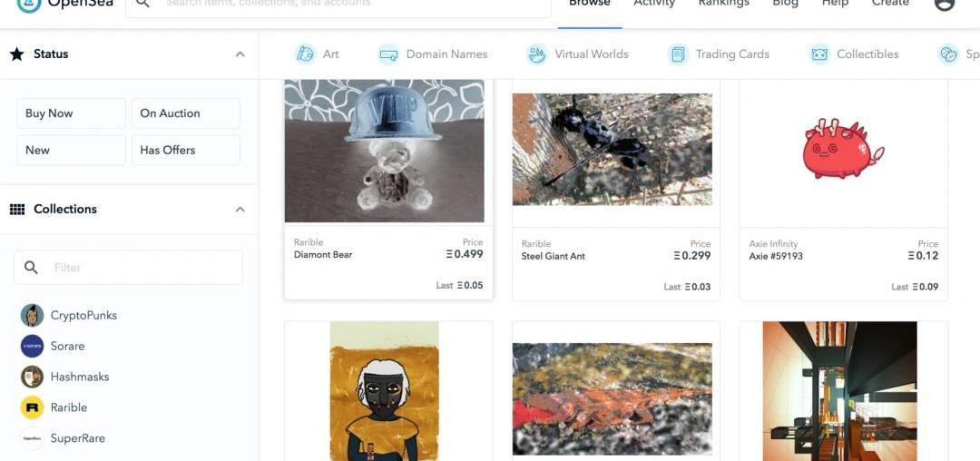Open the Virtual Worlds category icon
Viewport: 980px width, 461px height.
pos(537,54)
